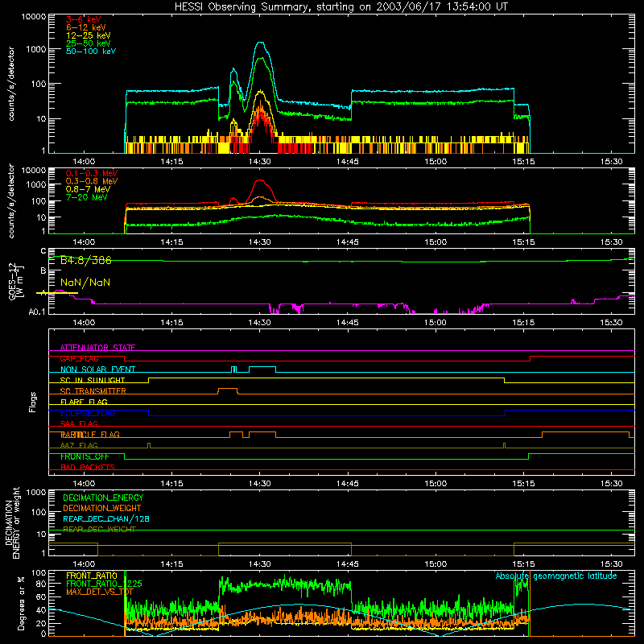The width and height of the screenshot is (644, 644).
Task: Click the 14:30 tick under the keV panel
Action: pos(259,162)
